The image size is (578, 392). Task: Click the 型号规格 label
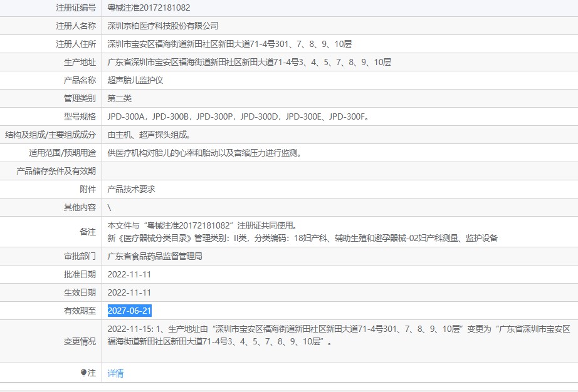(x=80, y=116)
